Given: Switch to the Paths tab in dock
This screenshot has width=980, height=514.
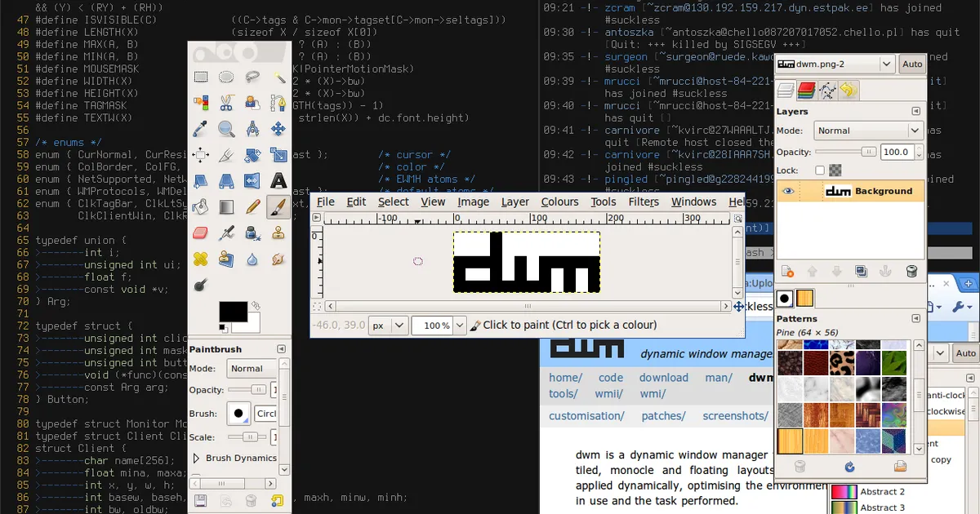Looking at the screenshot, I should [x=827, y=90].
